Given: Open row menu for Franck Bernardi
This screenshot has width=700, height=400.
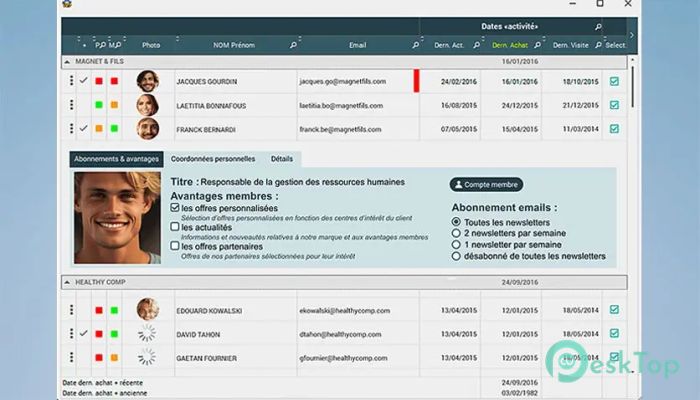Looking at the screenshot, I should pos(71,129).
